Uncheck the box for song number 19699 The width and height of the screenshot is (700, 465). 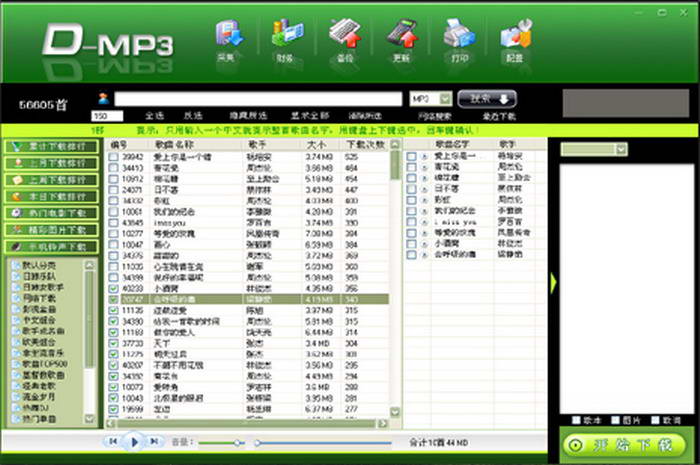point(113,409)
